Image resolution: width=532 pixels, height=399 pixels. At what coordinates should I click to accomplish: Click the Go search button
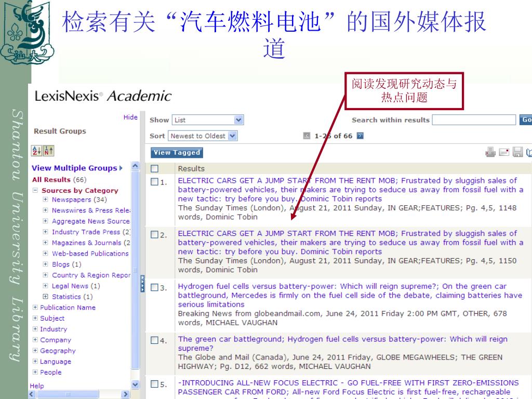[x=526, y=120]
